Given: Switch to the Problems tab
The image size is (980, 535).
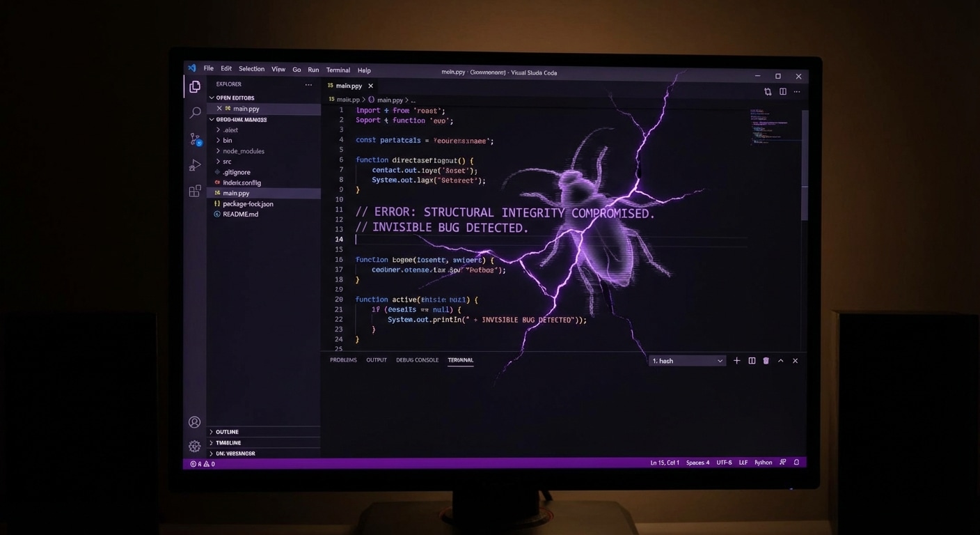Looking at the screenshot, I should (x=343, y=360).
